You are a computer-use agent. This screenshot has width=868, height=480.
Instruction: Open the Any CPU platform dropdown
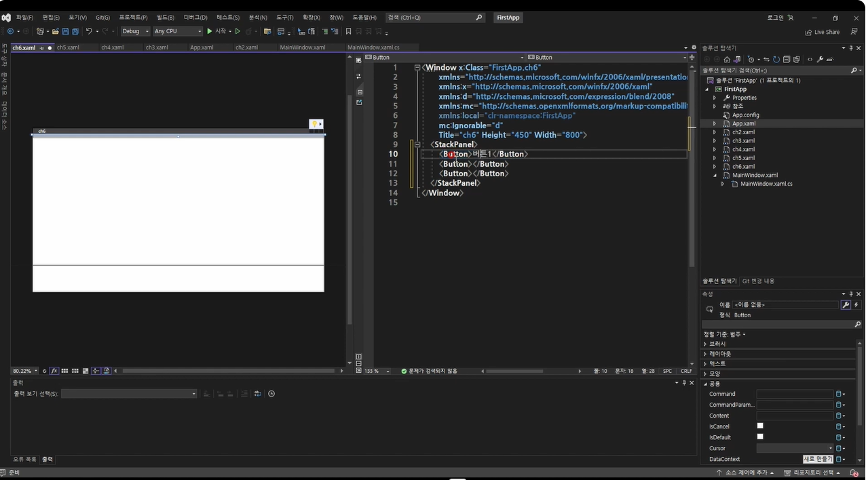pos(178,31)
